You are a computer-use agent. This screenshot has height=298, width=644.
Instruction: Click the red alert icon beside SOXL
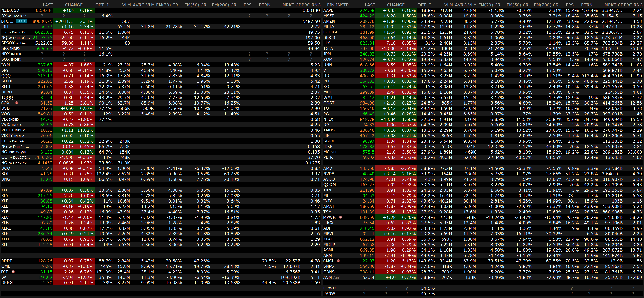[17, 103]
